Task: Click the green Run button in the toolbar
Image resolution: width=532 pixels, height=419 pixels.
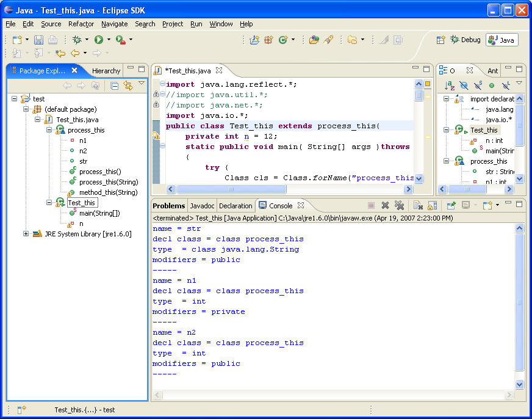Action: tap(98, 40)
